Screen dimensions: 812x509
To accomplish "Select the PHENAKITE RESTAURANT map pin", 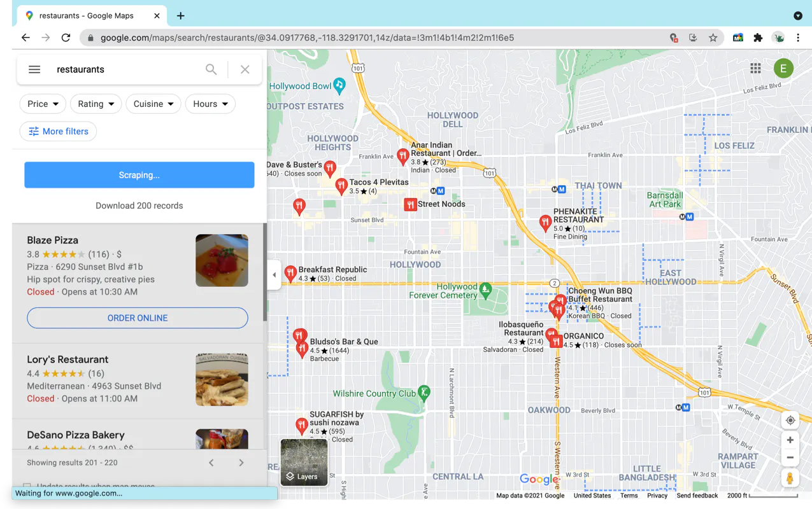I will [545, 222].
